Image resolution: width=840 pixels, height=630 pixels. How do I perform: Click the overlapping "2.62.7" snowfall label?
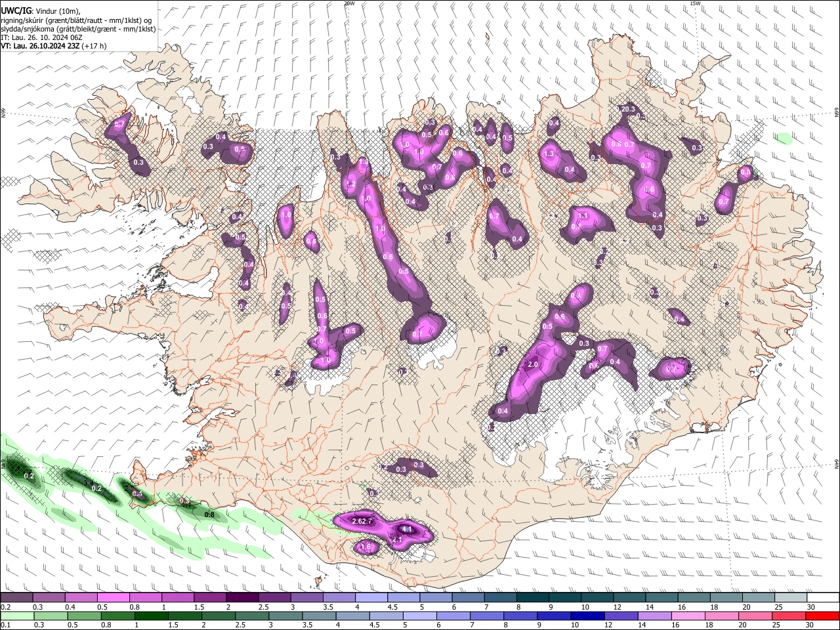(x=362, y=521)
